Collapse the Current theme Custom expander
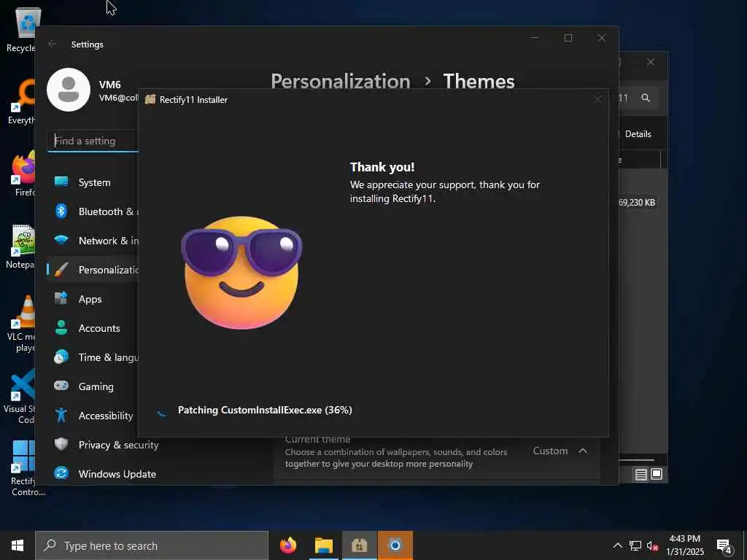 coord(583,451)
